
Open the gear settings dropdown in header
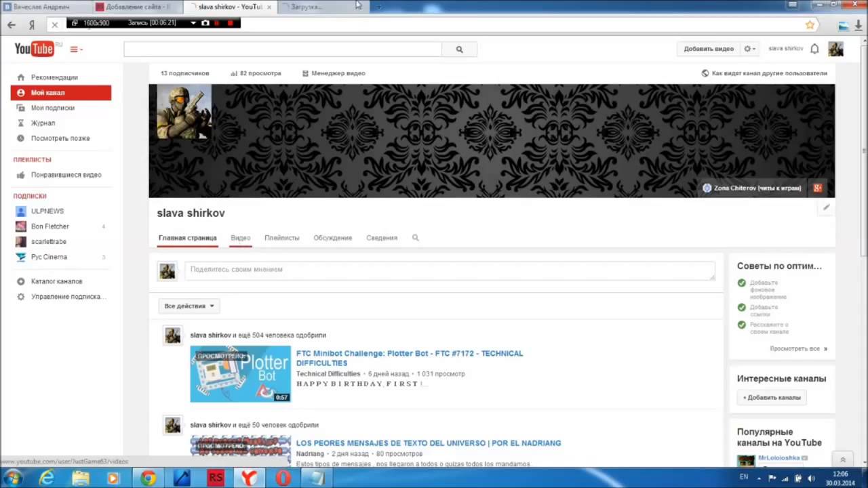coord(750,49)
